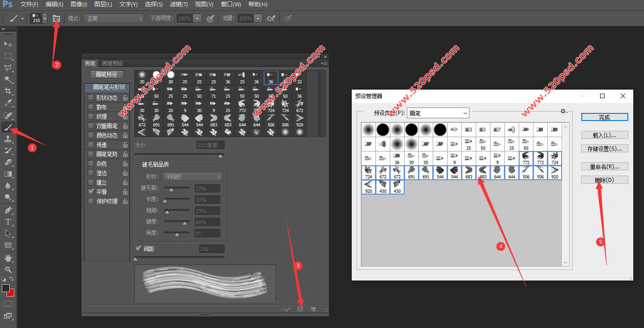Select the Rectangle shape tool
This screenshot has height=328, width=644.
[x=8, y=245]
